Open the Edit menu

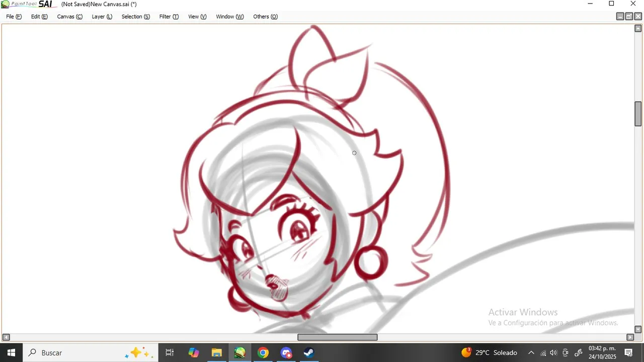point(39,17)
